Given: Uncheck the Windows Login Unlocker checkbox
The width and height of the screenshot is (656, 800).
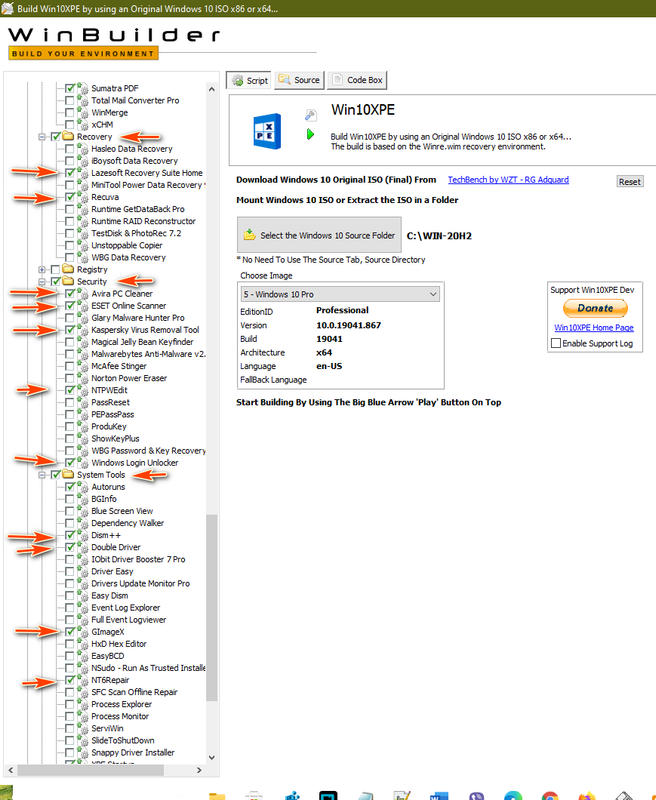Looking at the screenshot, I should pyautogui.click(x=70, y=463).
